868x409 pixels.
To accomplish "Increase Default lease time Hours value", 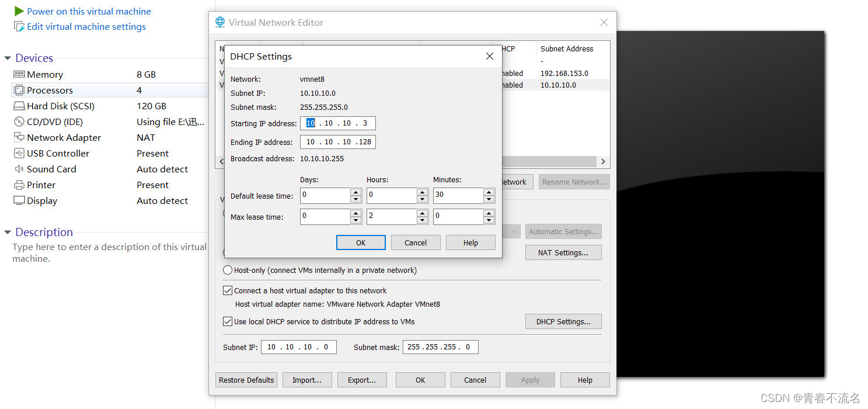I will pos(422,192).
